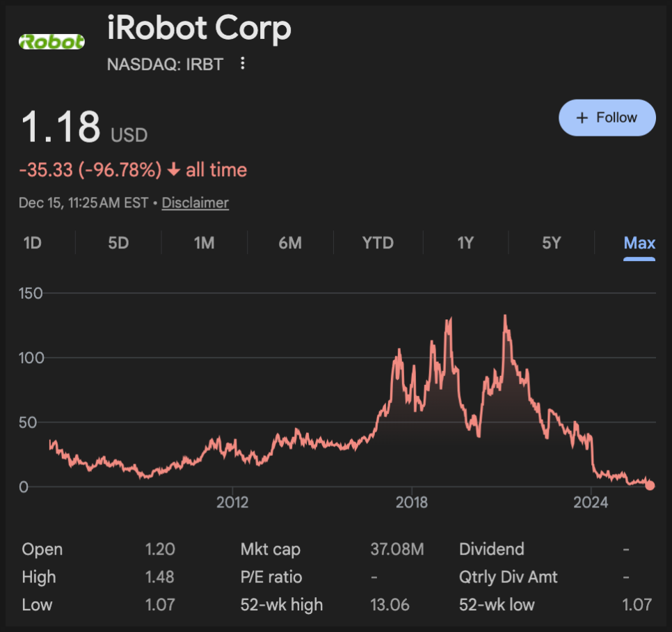Click the 2024 label on chart axis
The height and width of the screenshot is (632, 672).
(x=591, y=503)
